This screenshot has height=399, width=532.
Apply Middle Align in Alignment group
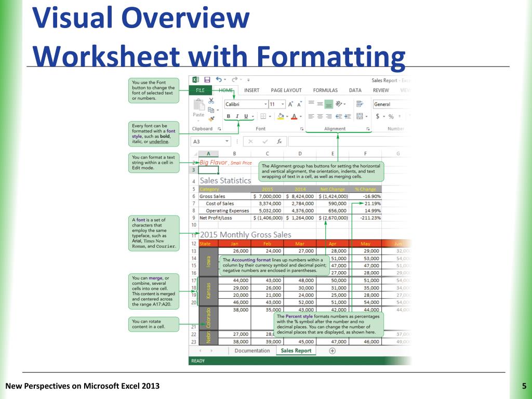coord(320,103)
